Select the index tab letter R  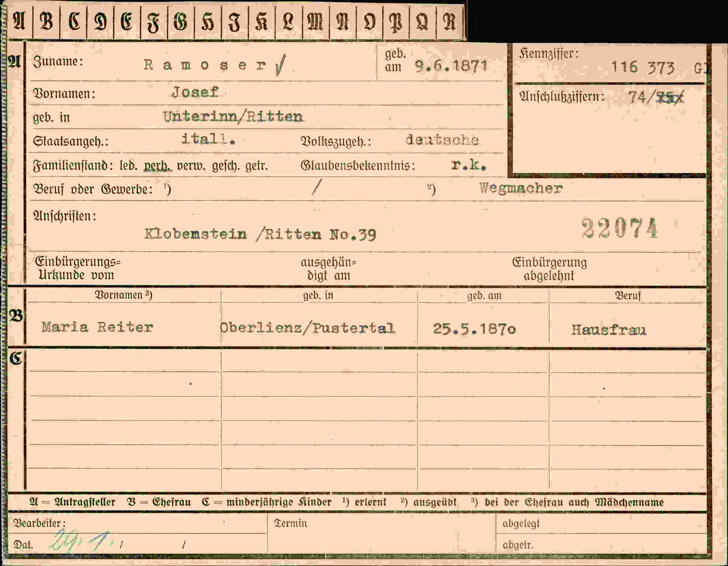tap(449, 22)
